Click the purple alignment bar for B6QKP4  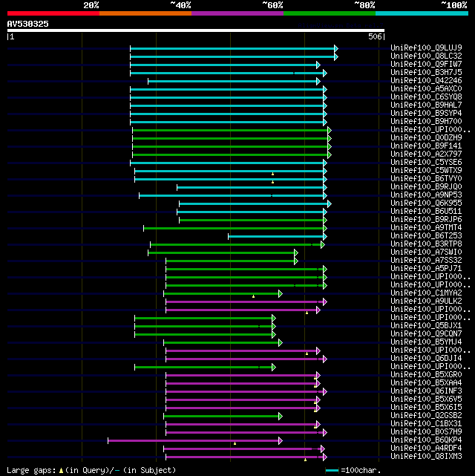[x=193, y=440]
